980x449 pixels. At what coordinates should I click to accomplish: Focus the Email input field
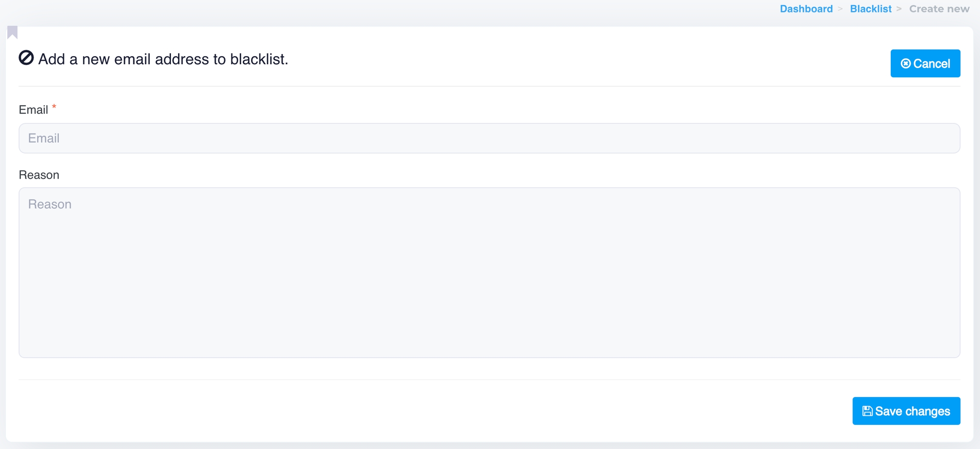[x=489, y=138]
